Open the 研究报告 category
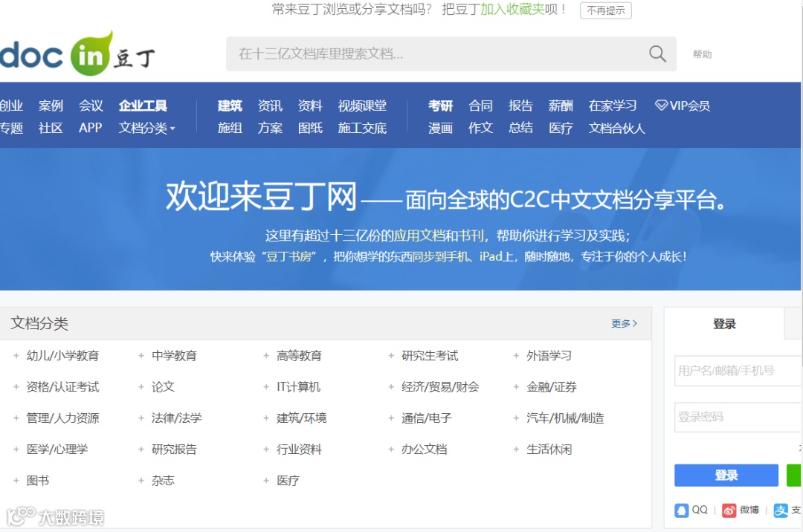Viewport: 803px width, 532px height. point(174,450)
